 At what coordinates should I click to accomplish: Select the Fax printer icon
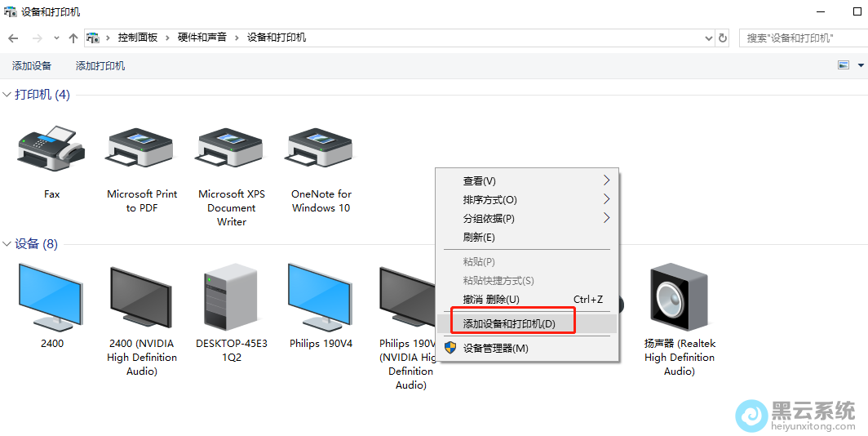click(x=51, y=149)
